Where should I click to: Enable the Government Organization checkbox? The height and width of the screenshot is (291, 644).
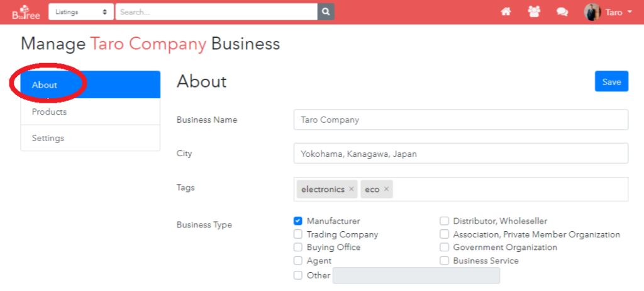[444, 248]
